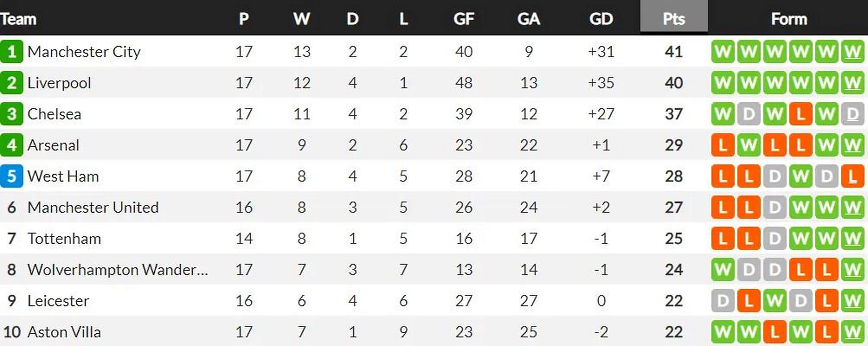
Task: Click the Team column header
Action: coord(19,19)
